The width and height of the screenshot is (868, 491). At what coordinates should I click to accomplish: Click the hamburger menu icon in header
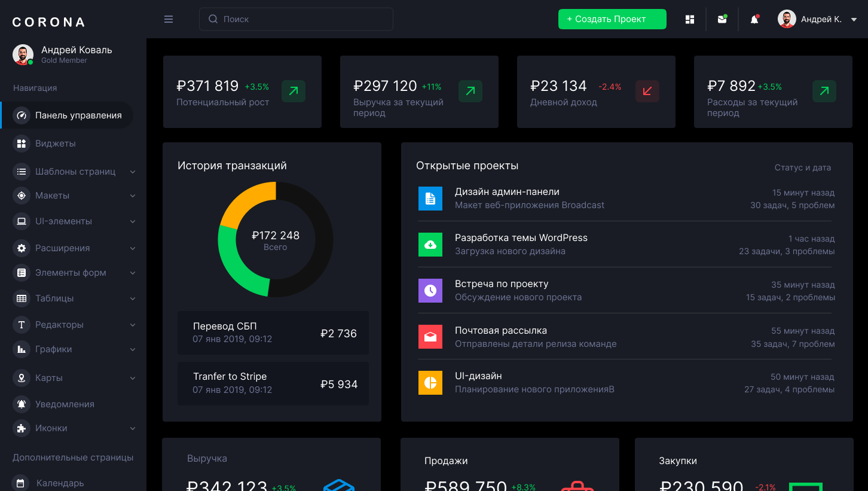(169, 19)
